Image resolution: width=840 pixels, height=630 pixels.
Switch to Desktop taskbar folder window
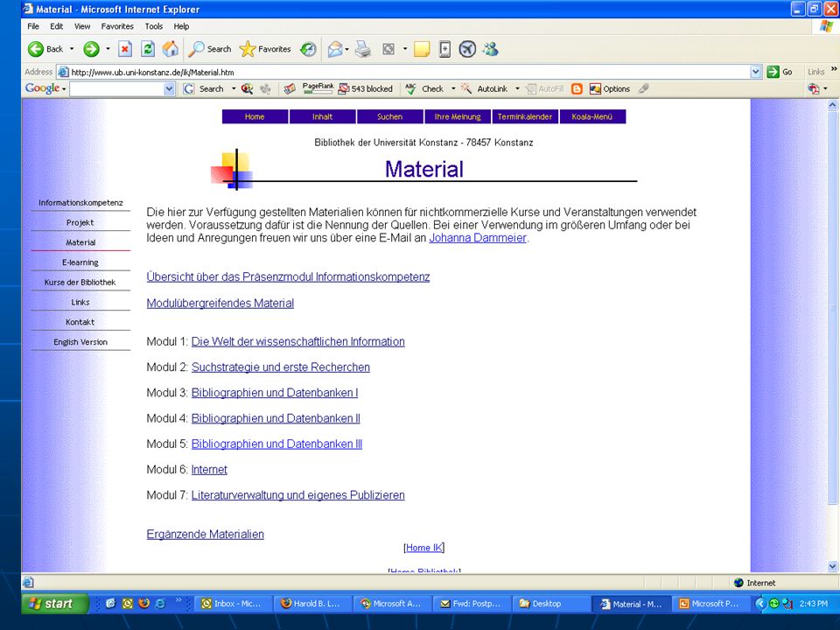tap(551, 604)
